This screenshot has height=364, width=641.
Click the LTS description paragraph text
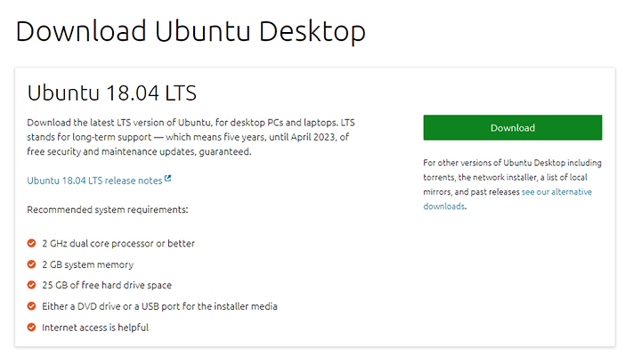pyautogui.click(x=191, y=137)
